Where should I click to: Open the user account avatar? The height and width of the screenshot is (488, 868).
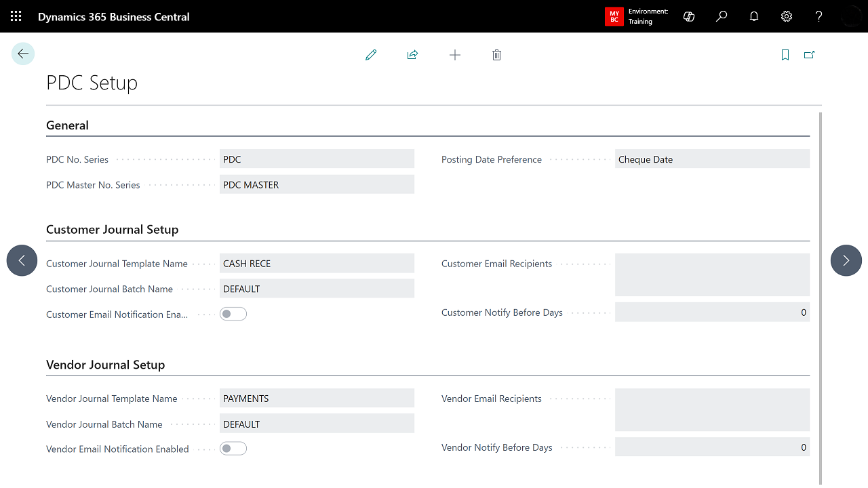pyautogui.click(x=851, y=16)
